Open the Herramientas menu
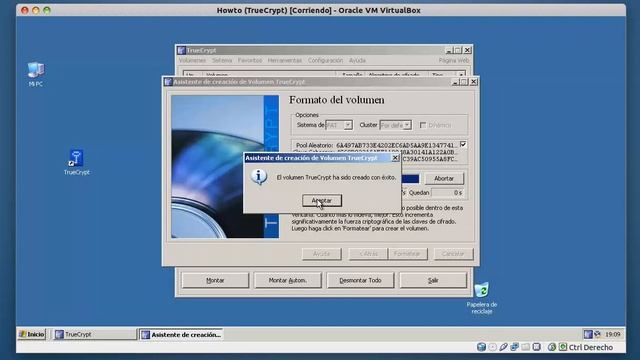This screenshot has height=360, width=640. pos(284,60)
